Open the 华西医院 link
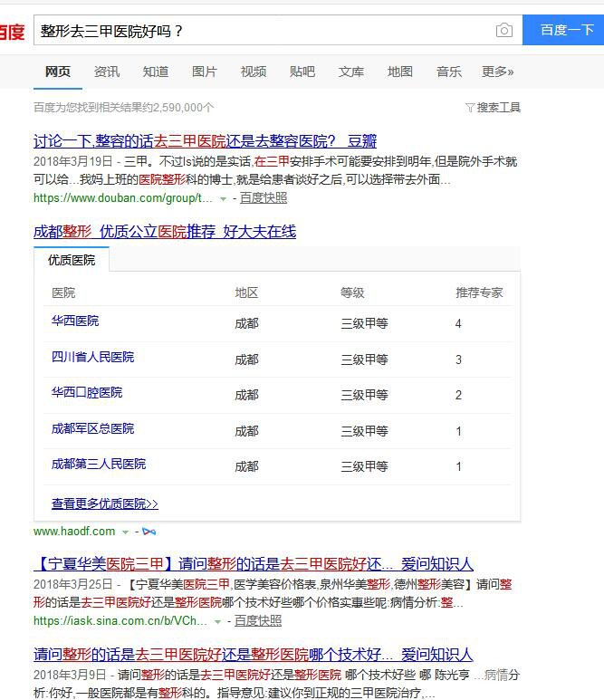The width and height of the screenshot is (604, 700). 75,321
